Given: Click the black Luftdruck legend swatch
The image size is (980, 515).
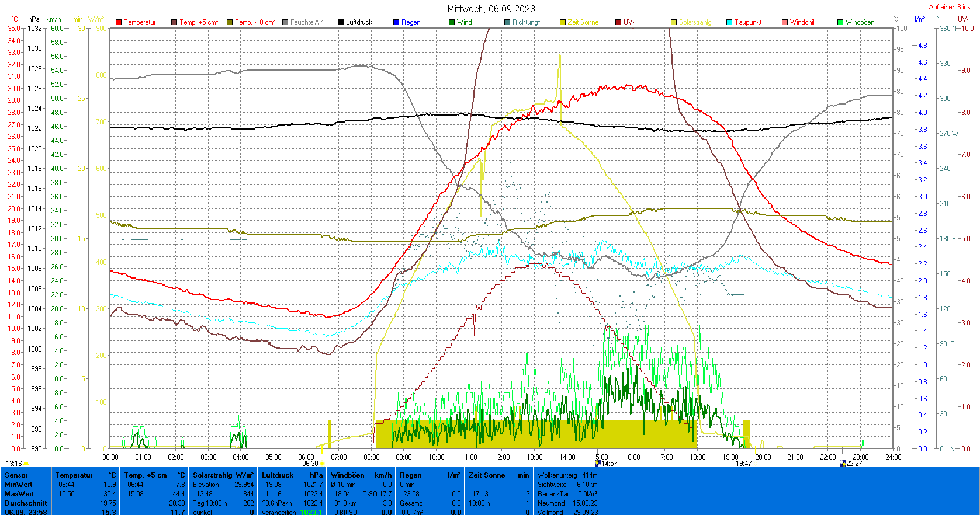Looking at the screenshot, I should (341, 22).
